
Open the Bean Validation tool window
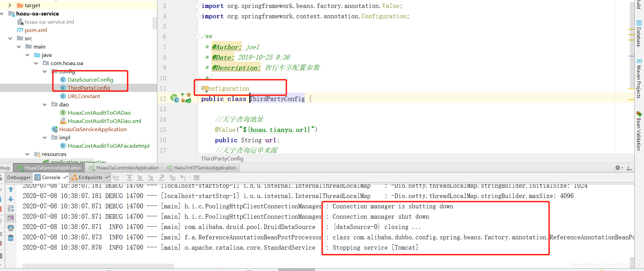[639, 131]
